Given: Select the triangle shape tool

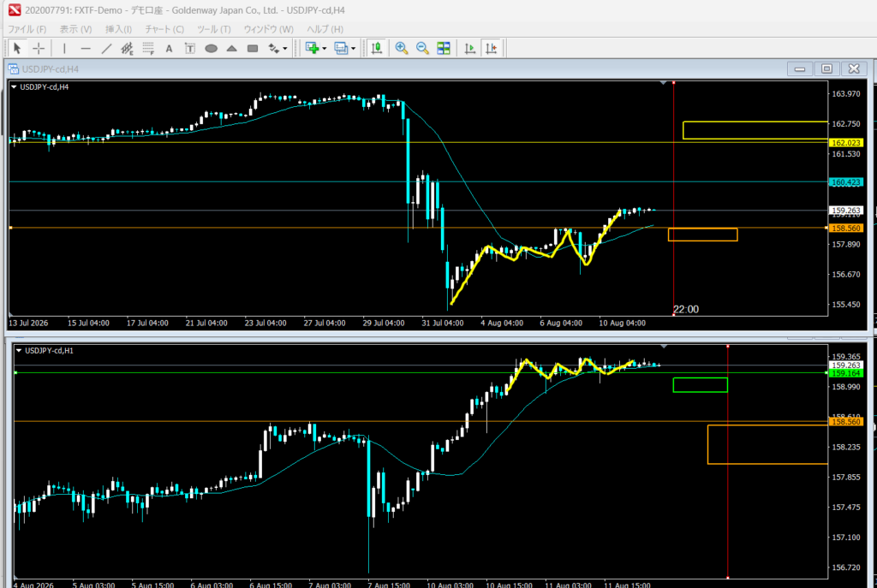Looking at the screenshot, I should [231, 49].
